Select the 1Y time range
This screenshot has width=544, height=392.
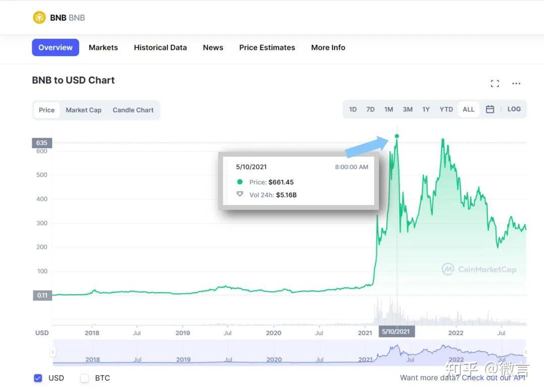point(426,109)
